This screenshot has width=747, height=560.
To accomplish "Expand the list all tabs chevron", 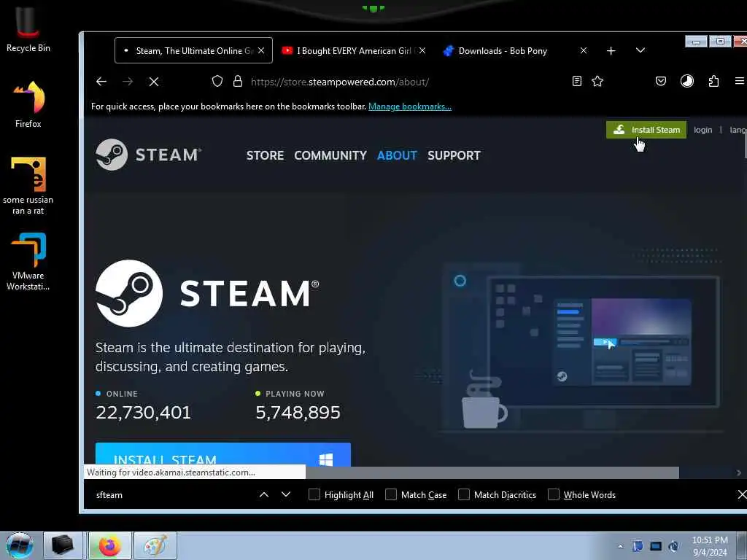I will (640, 50).
